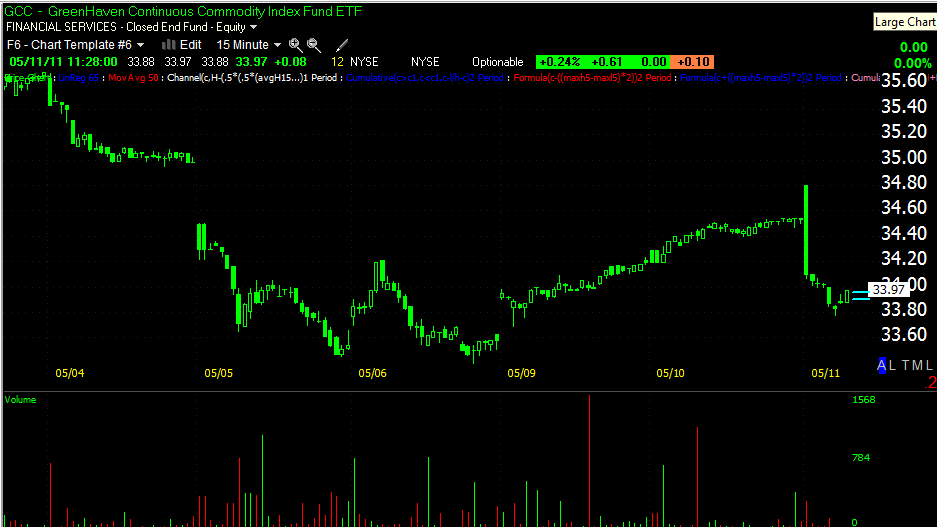Expand the Financial Services industry dropdown arrow
This screenshot has height=527, width=937.
[x=253, y=27]
